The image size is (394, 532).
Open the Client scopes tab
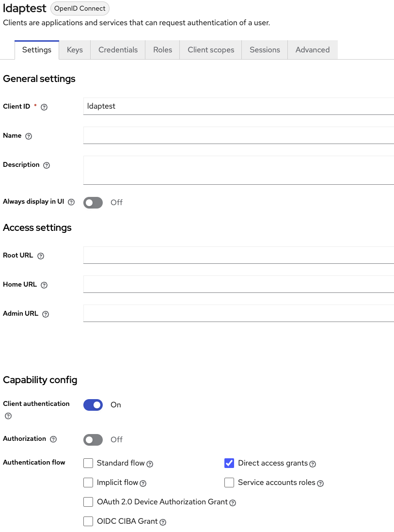pos(211,50)
